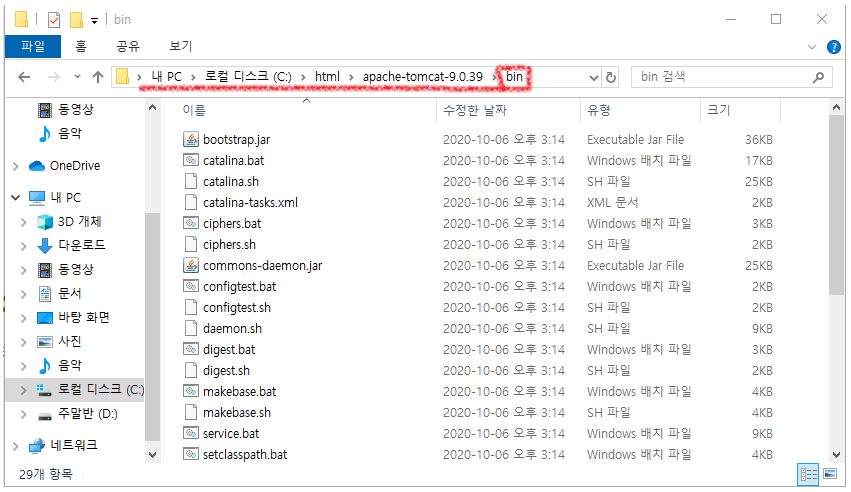Screen dimensions: 851x492
Task: Select the configtest.sh file name
Action: tap(237, 308)
